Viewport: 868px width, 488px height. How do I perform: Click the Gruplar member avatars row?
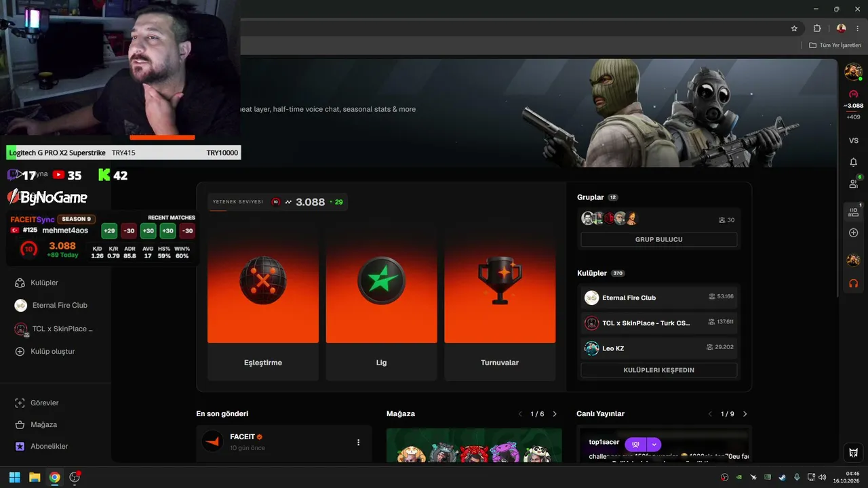(610, 219)
